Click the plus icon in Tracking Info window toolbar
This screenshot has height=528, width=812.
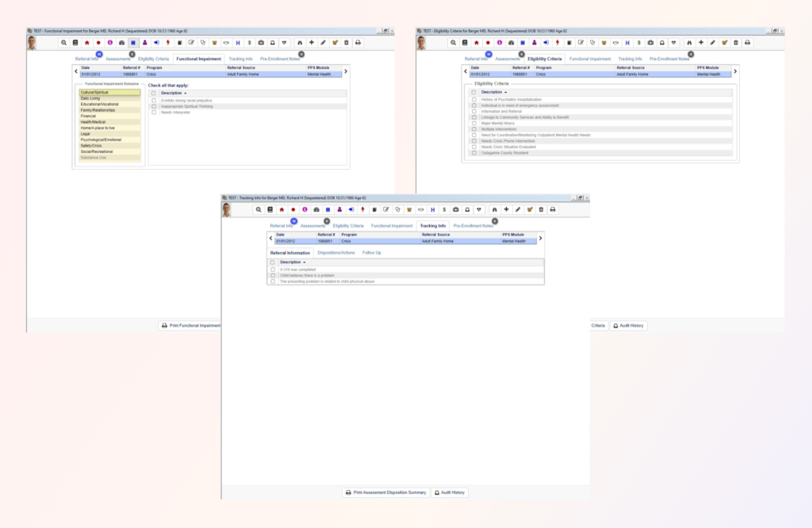(506, 209)
